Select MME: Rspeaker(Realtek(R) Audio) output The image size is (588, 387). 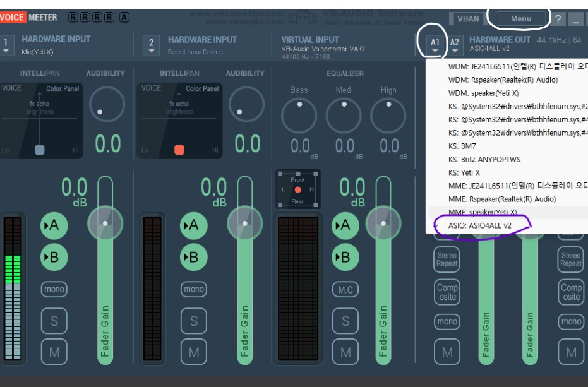pos(501,199)
